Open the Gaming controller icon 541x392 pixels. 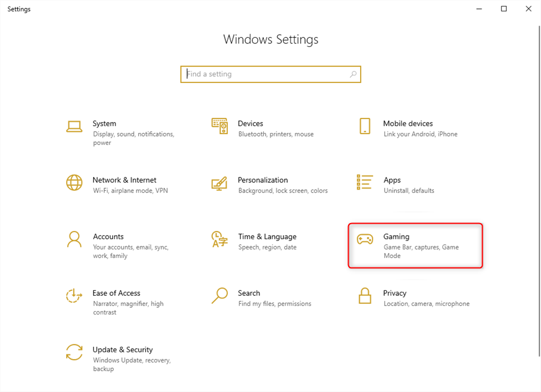click(365, 239)
